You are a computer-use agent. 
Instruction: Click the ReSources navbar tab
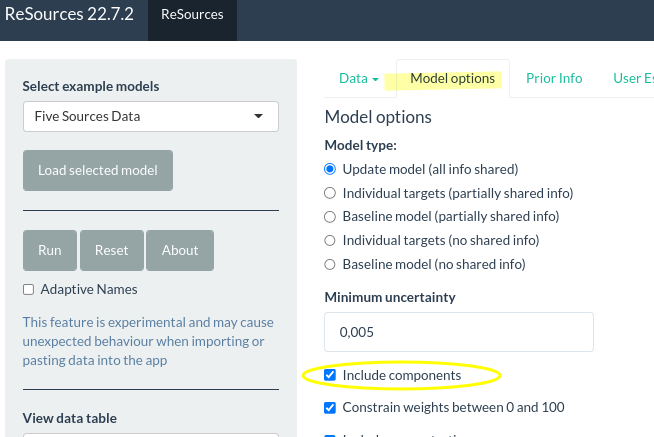point(192,15)
